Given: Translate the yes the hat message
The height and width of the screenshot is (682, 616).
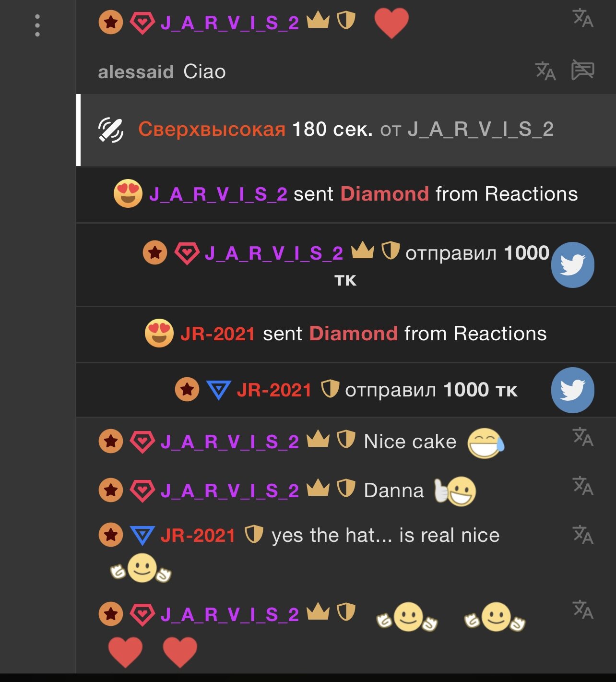Looking at the screenshot, I should (x=583, y=534).
